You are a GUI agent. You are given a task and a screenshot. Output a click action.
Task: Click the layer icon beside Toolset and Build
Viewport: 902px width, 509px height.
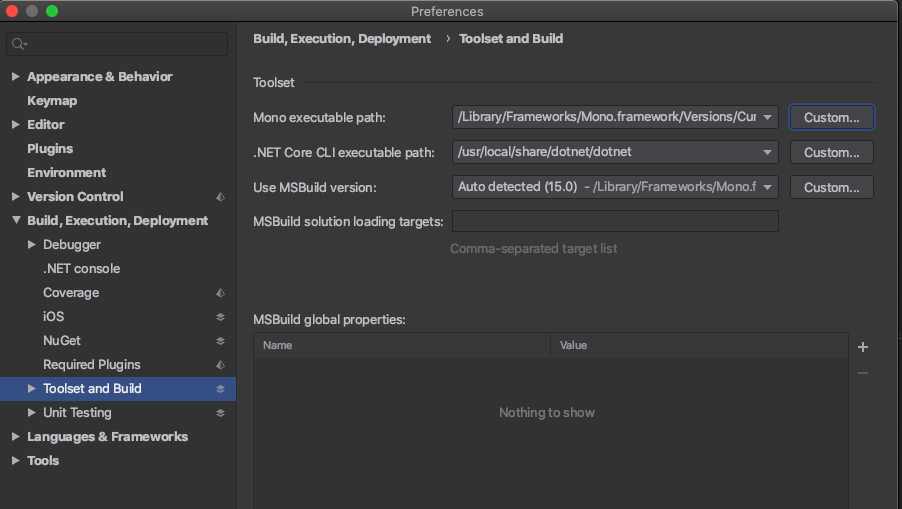coord(221,389)
